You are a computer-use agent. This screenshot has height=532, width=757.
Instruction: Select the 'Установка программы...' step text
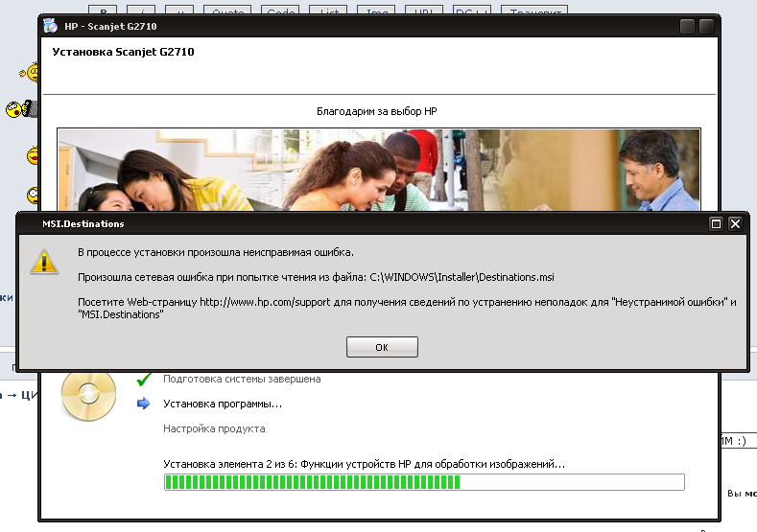tap(223, 404)
